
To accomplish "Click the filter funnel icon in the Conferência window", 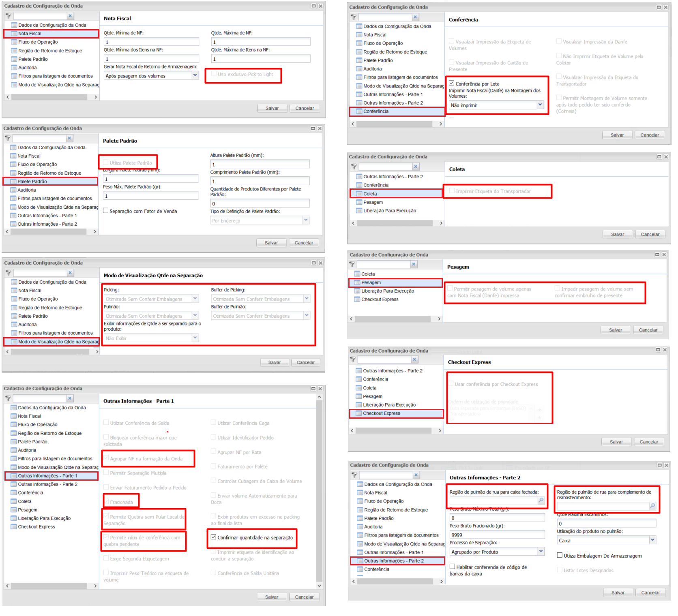I will point(354,17).
